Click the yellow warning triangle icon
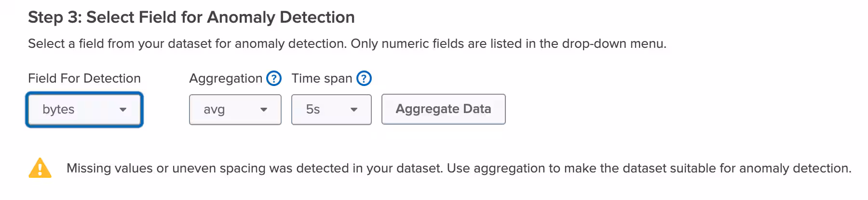 [40, 168]
